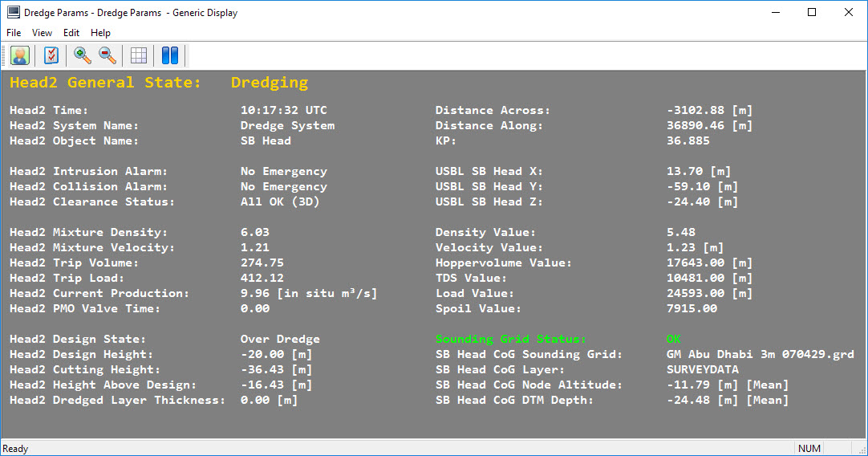Click the user profile toolbar icon
Image resolution: width=868 pixels, height=456 pixels.
coord(20,55)
